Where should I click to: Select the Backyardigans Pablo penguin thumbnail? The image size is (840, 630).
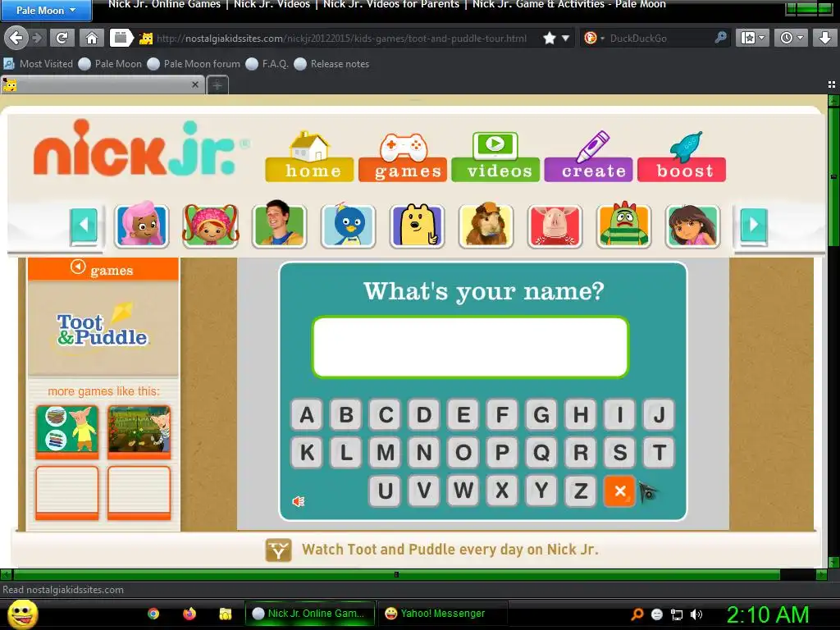348,225
